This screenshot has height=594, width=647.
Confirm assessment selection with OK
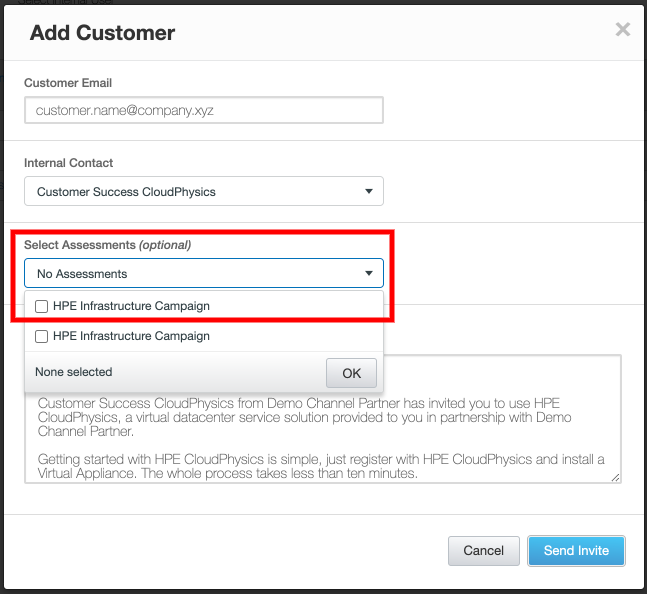[x=351, y=373]
